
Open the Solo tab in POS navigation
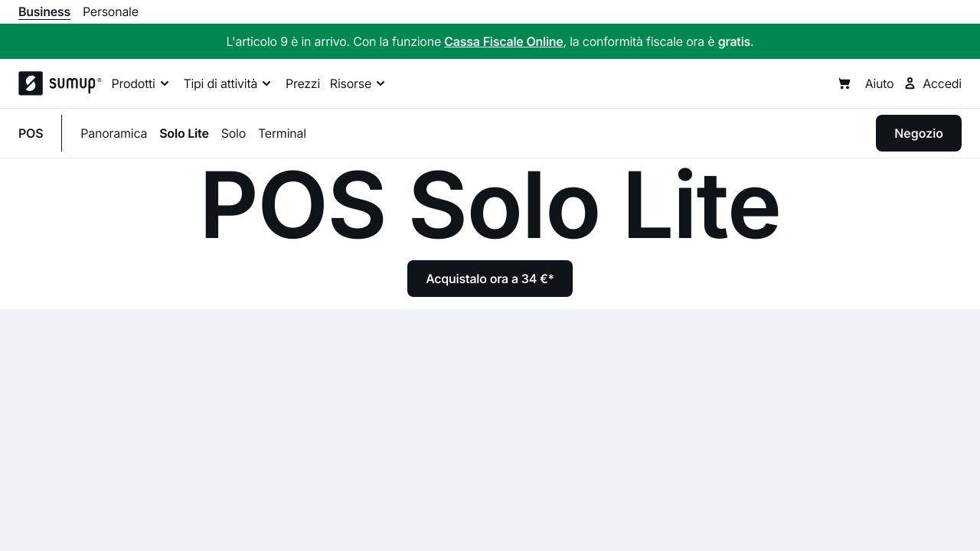pyautogui.click(x=234, y=133)
